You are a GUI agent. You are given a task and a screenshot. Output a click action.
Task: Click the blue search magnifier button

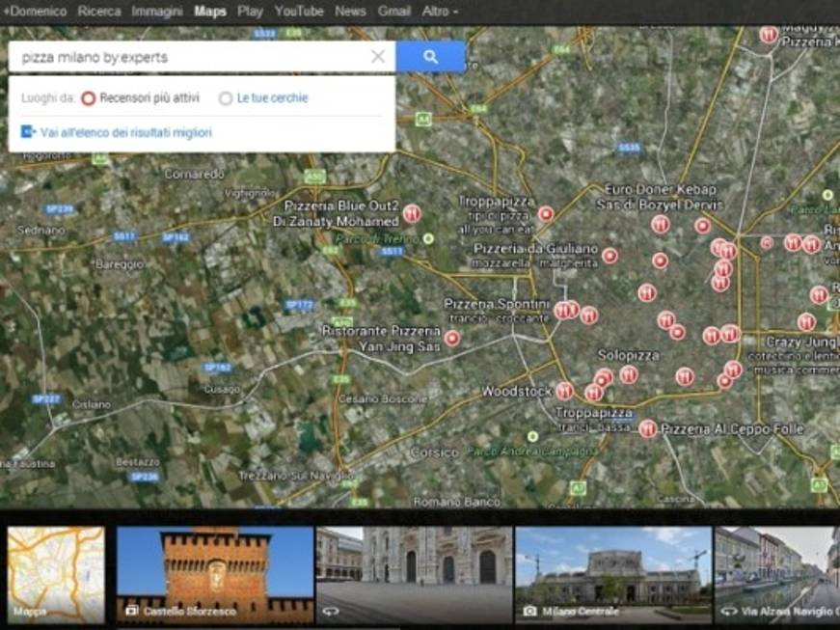[x=430, y=56]
